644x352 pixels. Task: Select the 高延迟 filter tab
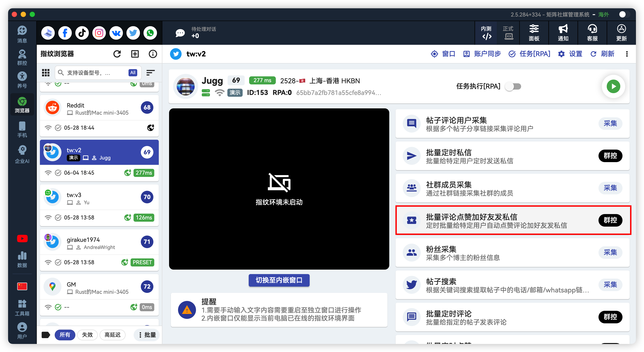[x=113, y=335]
